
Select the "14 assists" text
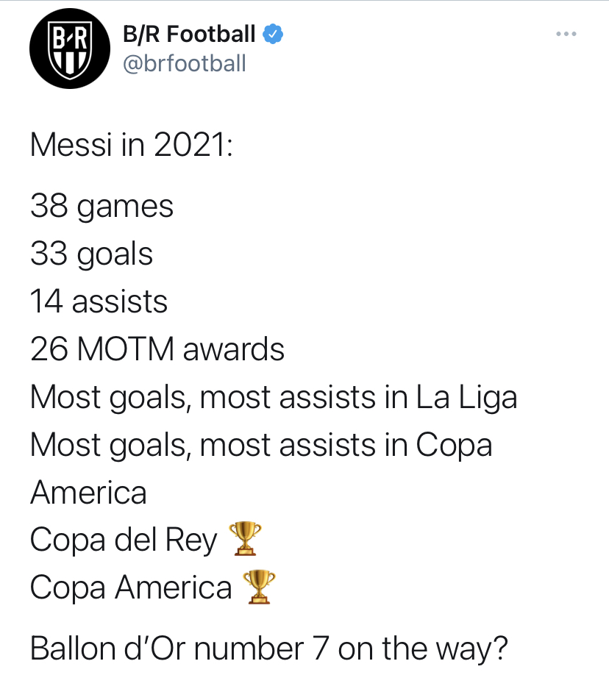[x=99, y=302]
